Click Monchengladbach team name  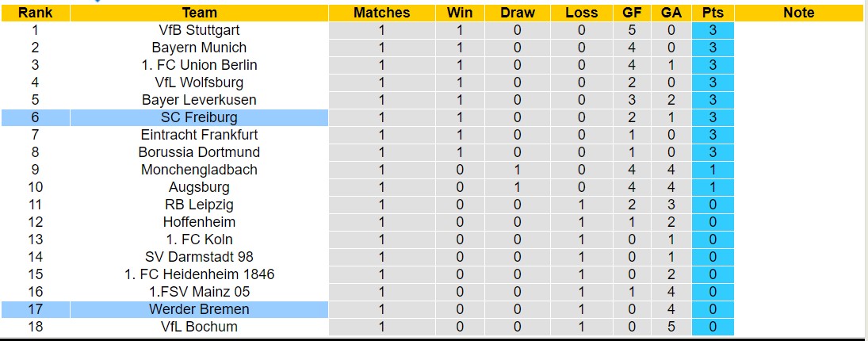click(199, 170)
